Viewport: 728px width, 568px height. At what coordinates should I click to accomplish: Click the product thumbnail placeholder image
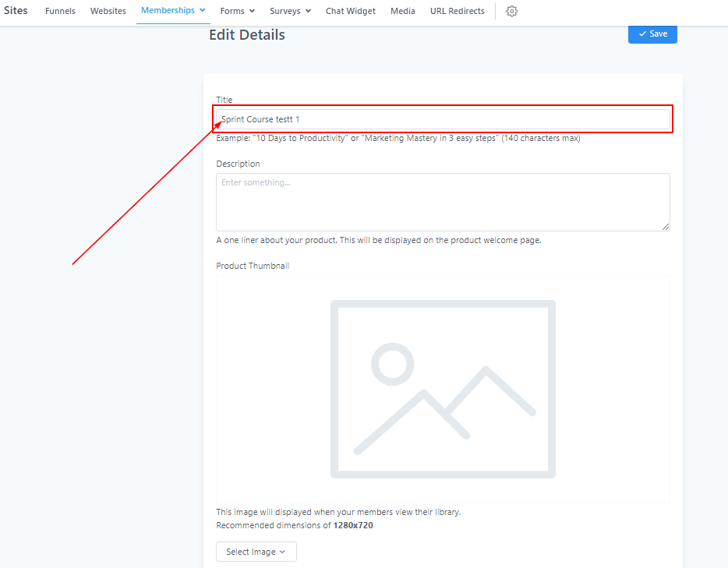pyautogui.click(x=443, y=389)
